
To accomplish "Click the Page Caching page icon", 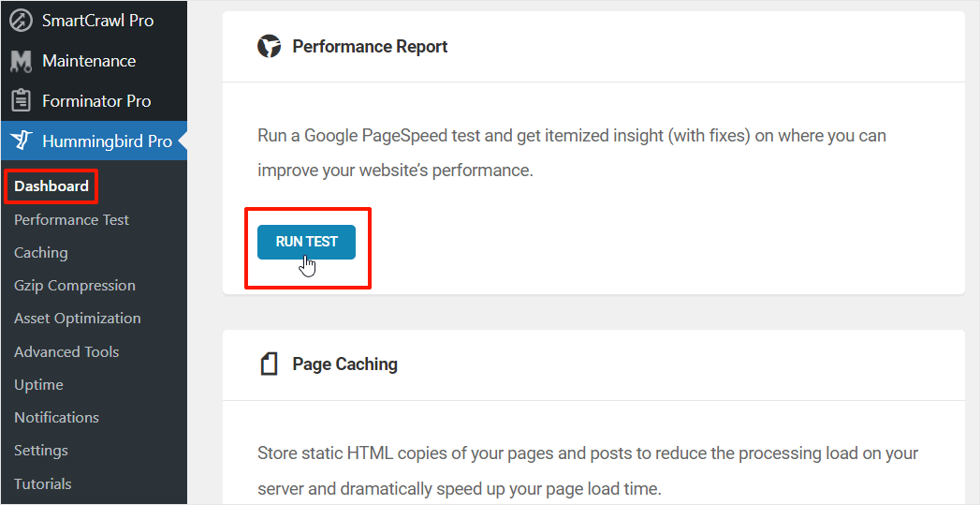I will pos(269,364).
